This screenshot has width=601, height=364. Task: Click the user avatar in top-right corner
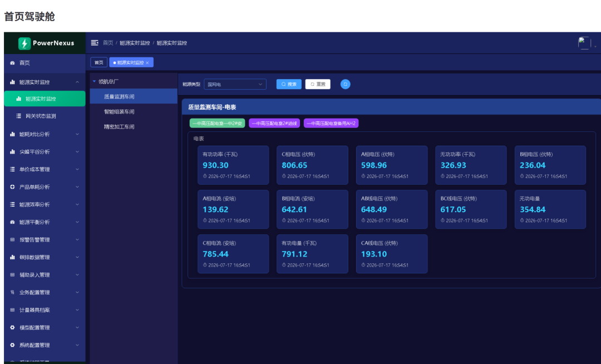point(584,43)
